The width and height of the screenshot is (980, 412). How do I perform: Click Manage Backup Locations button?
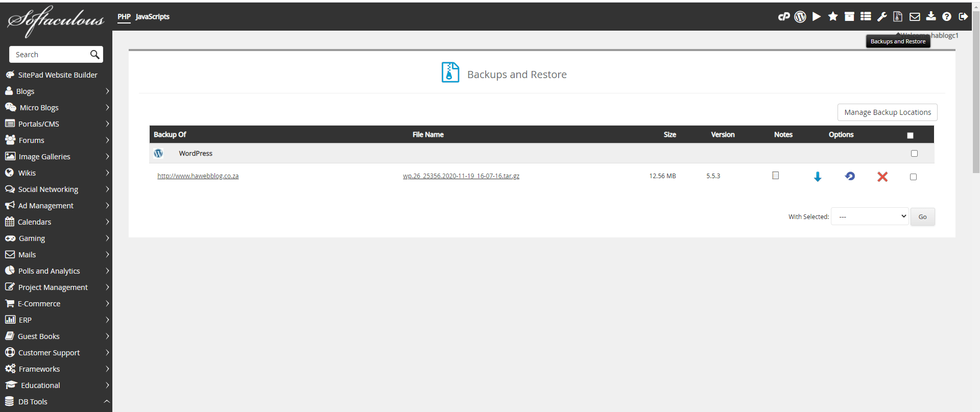point(887,112)
